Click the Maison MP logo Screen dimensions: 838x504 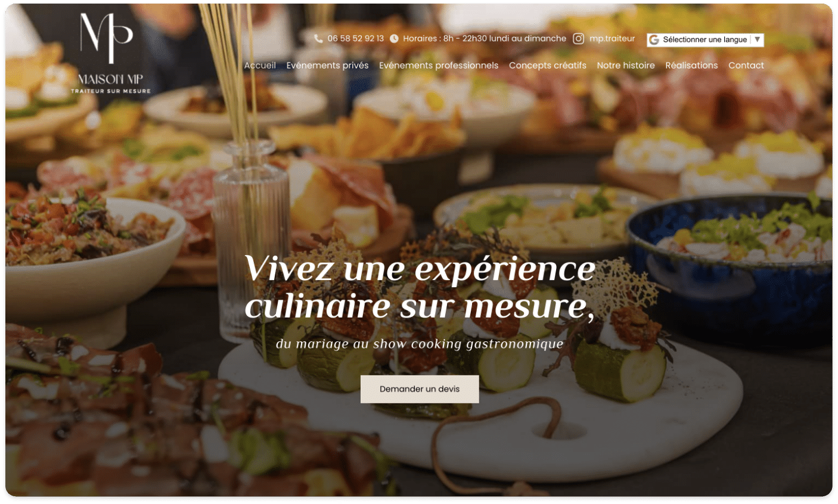(x=111, y=53)
